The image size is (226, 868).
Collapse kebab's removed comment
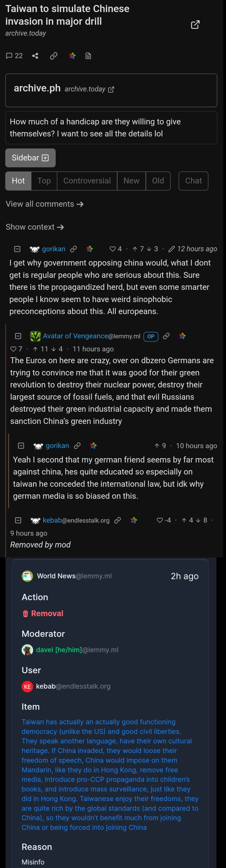[18, 520]
